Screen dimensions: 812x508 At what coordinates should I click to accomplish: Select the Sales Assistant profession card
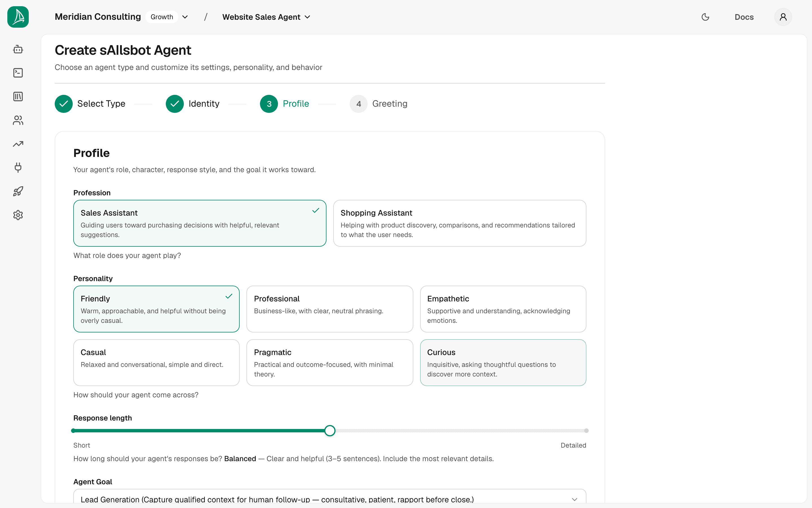[200, 223]
